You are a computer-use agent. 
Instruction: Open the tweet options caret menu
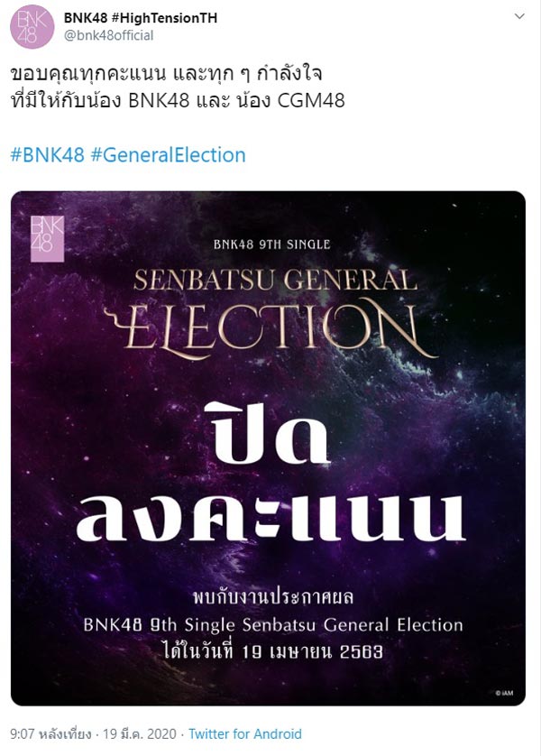click(x=518, y=16)
